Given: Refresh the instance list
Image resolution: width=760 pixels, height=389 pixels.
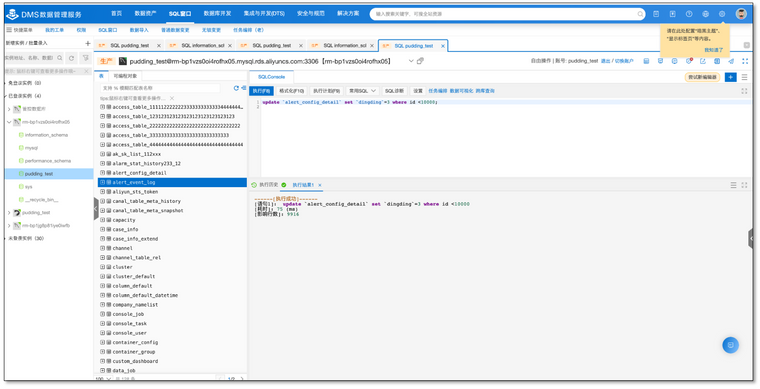Looking at the screenshot, I should pyautogui.click(x=72, y=58).
